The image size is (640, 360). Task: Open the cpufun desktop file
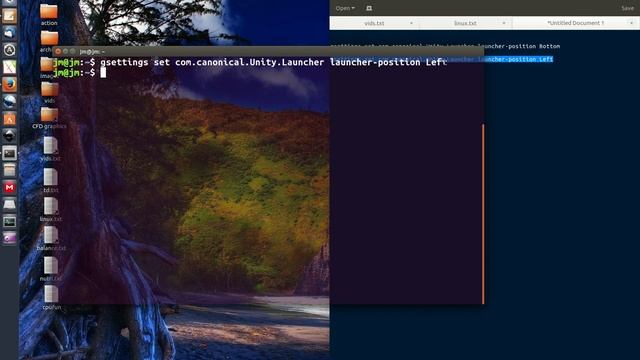51,298
